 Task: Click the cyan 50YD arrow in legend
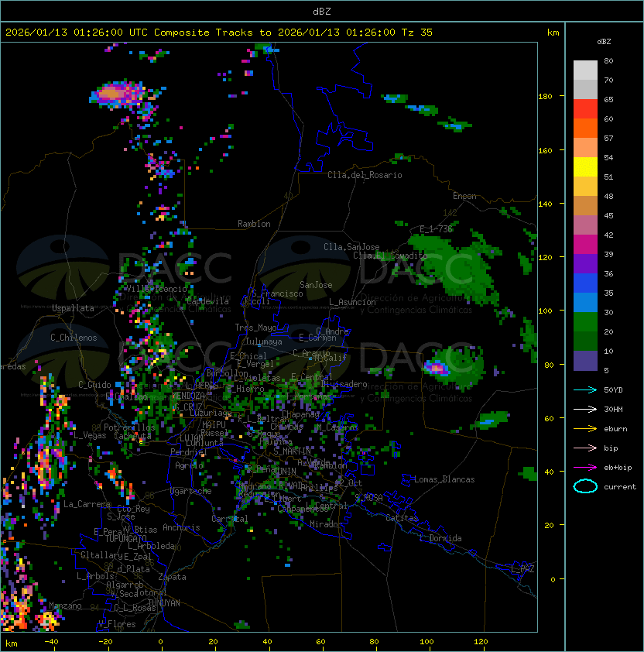click(585, 389)
